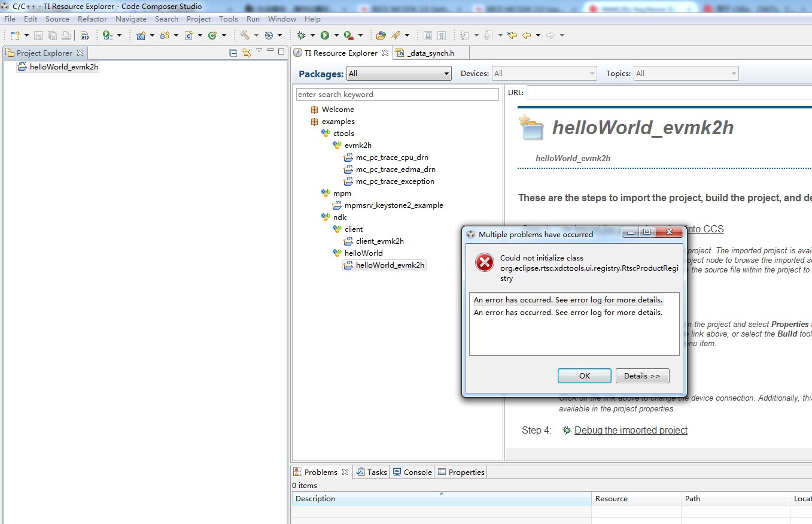Click the run-configuration icon left of New C/C++ Project
The height and width of the screenshot is (524, 812).
(x=108, y=35)
